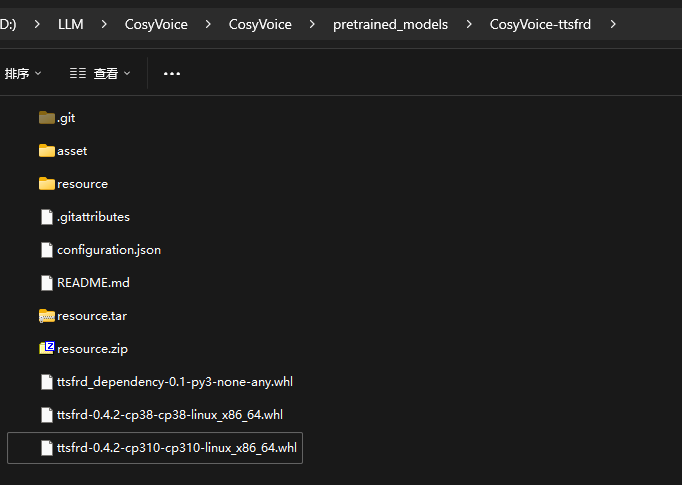Expand chevron after pretrained_models breadcrumb
This screenshot has width=682, height=485.
469,24
